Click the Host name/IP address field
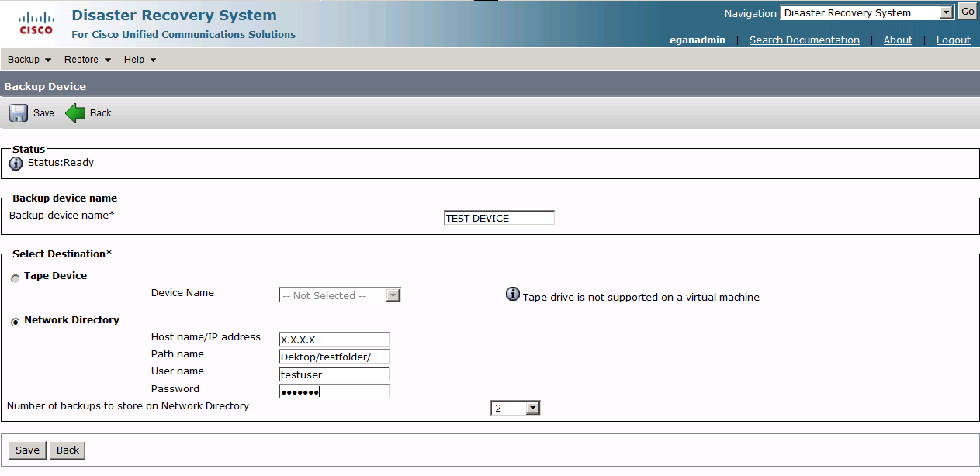980x476 pixels. point(334,340)
